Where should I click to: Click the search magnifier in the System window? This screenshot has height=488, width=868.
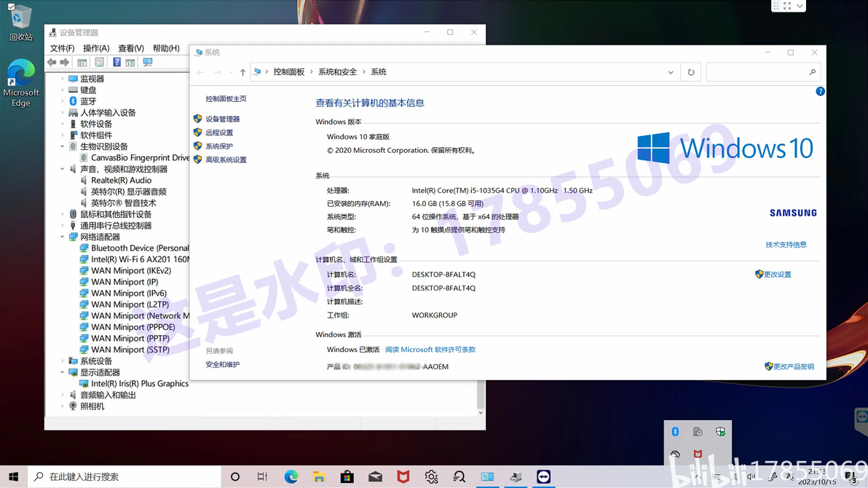tap(812, 72)
